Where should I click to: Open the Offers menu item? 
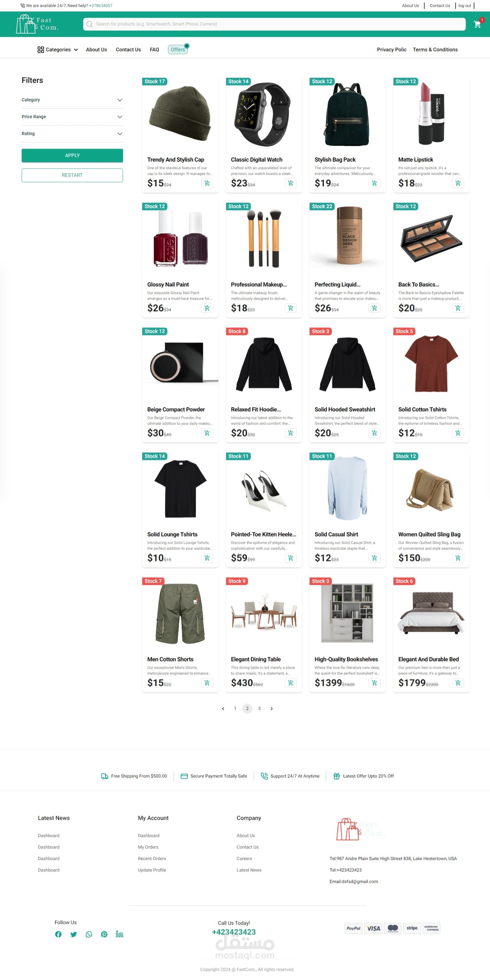[178, 49]
